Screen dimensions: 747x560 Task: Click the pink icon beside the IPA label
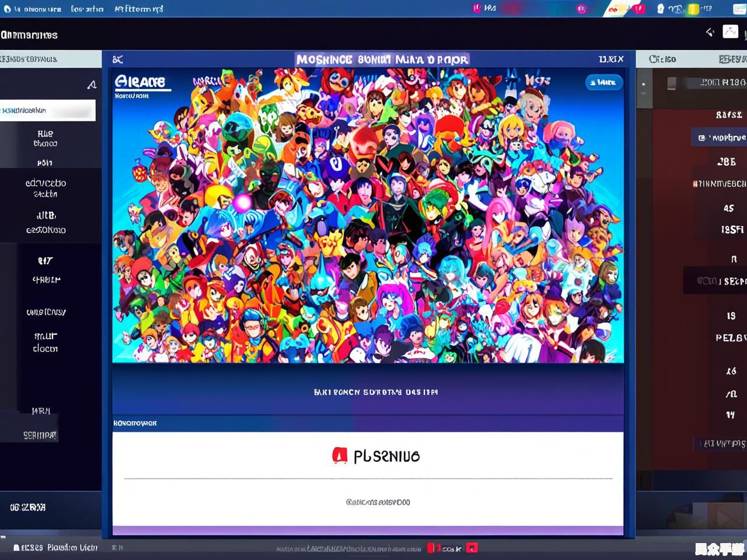point(477,8)
